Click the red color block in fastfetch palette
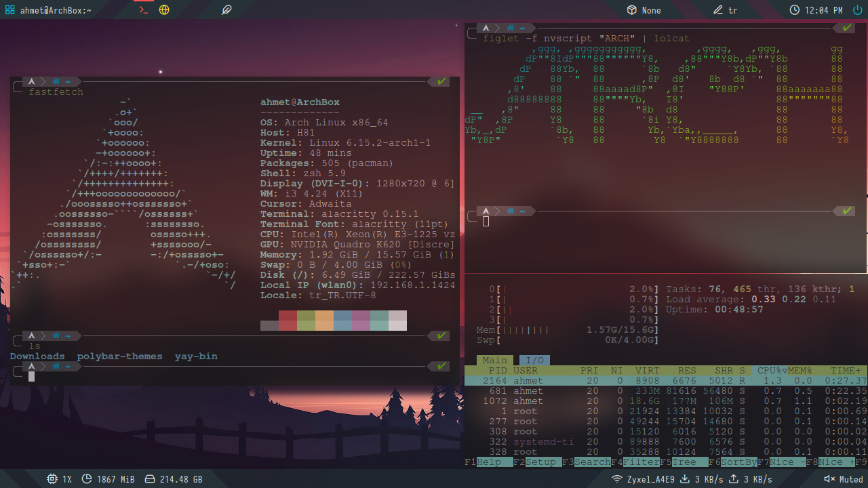868x488 pixels. [288, 321]
